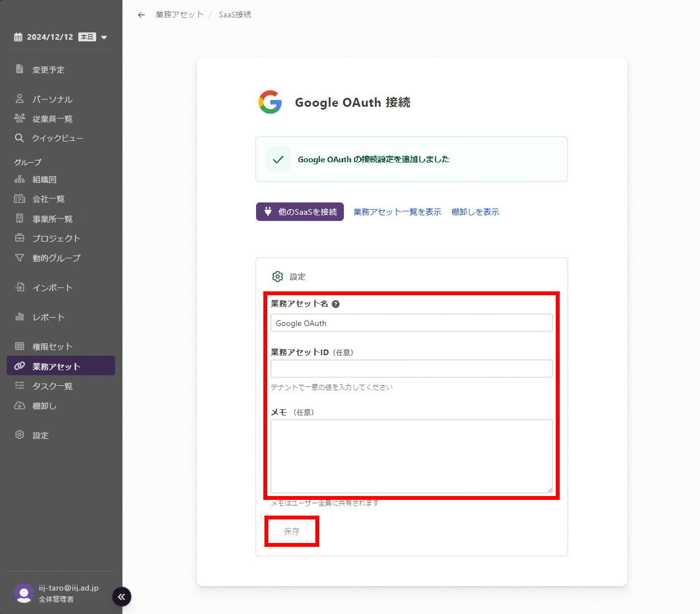The image size is (700, 614).
Task: Select クイックビュー in the sidebar
Action: (x=57, y=138)
